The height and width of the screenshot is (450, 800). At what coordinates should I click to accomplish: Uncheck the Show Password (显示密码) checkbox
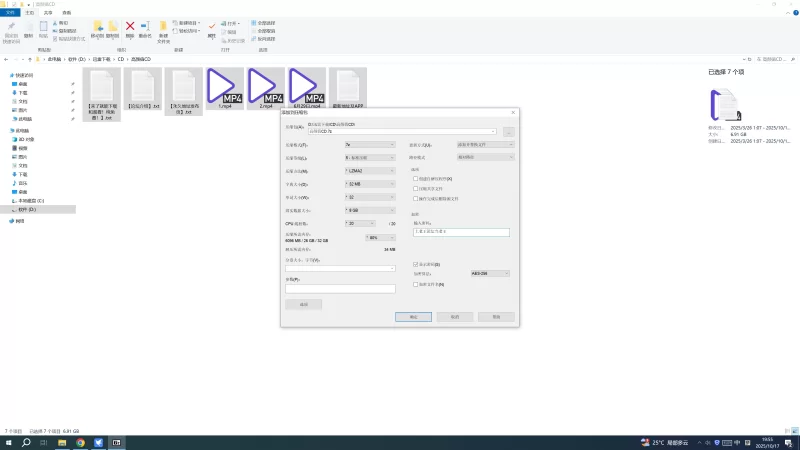(x=416, y=264)
